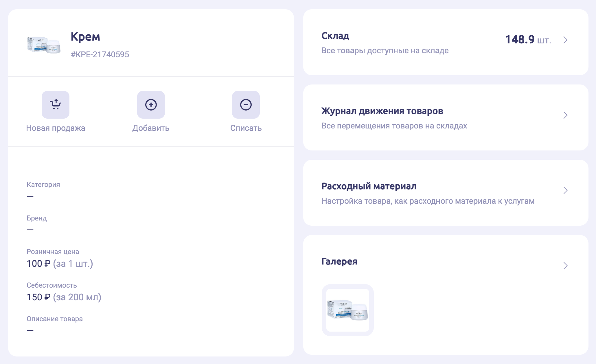Select the product code #КРЕ-21740595

click(100, 54)
